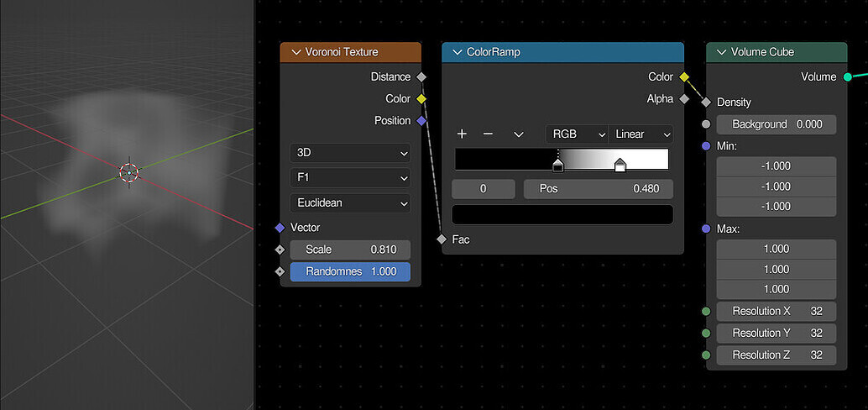Viewport: 868px width, 410px height.
Task: Click the Resolution Y field
Action: (x=776, y=333)
